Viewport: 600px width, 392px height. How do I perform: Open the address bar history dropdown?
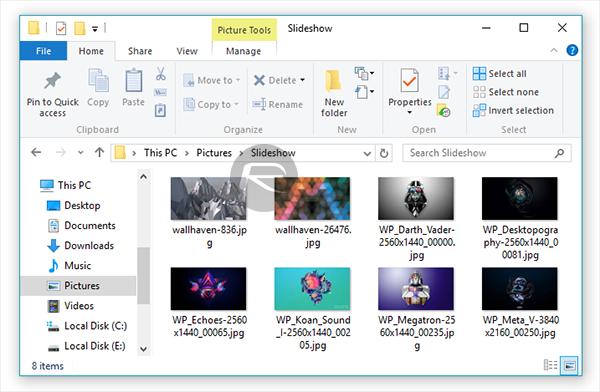(x=367, y=154)
